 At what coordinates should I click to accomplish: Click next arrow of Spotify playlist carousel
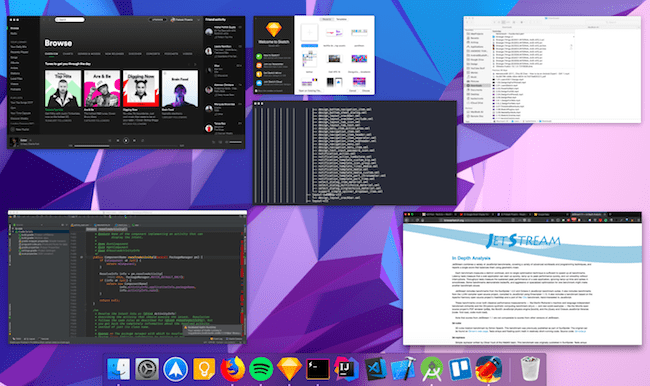click(x=195, y=64)
